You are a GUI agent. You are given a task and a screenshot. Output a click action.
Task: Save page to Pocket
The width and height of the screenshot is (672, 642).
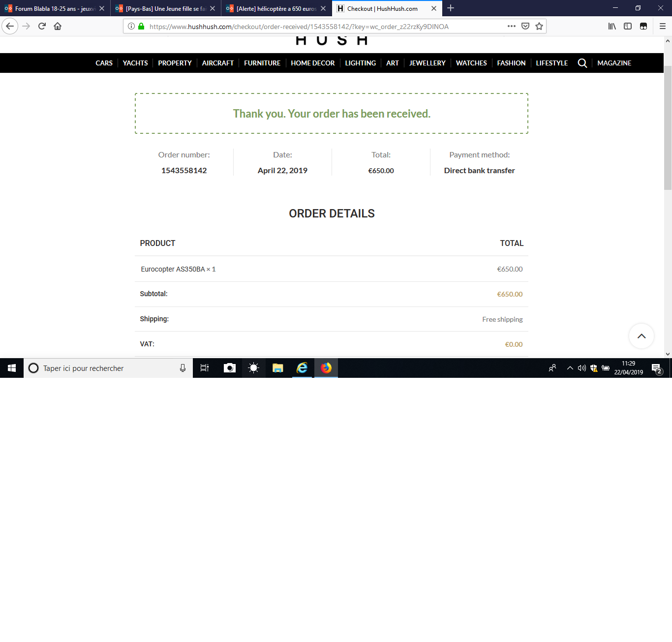coord(525,26)
